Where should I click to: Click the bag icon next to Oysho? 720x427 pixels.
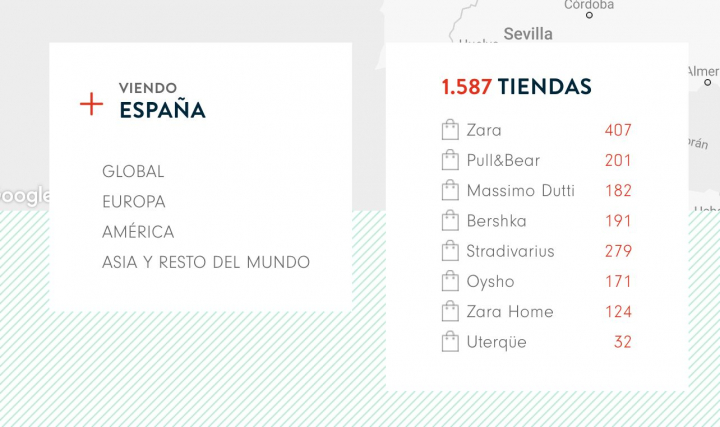(449, 281)
